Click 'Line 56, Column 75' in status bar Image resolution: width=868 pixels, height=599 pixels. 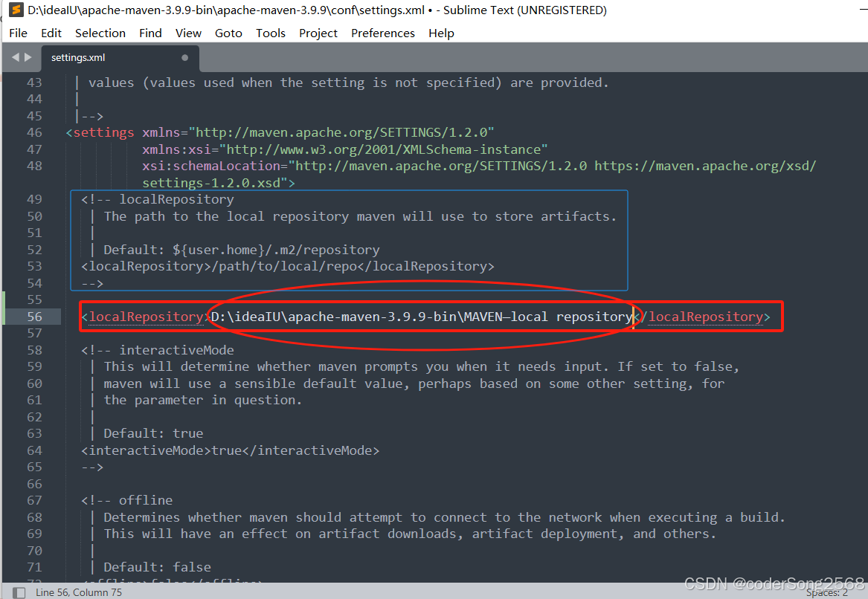click(x=79, y=592)
